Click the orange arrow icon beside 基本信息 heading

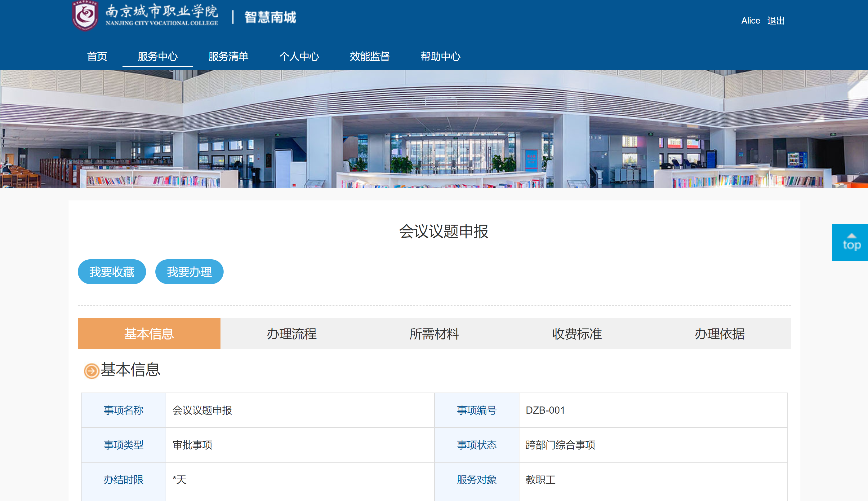pyautogui.click(x=91, y=371)
